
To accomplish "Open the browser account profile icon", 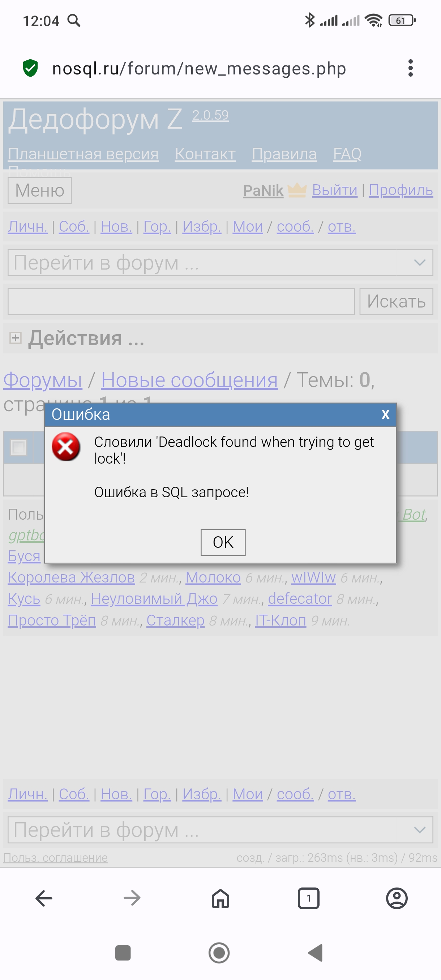I will (397, 899).
